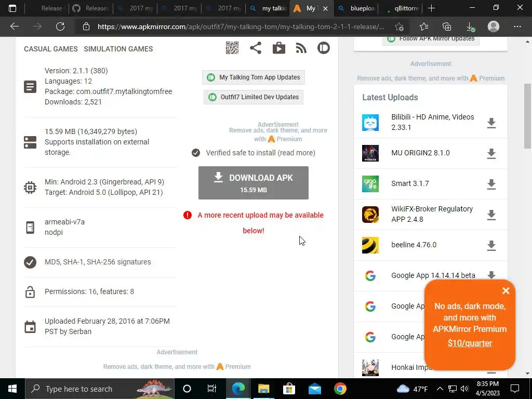
Task: Click the share icon
Action: point(256,48)
